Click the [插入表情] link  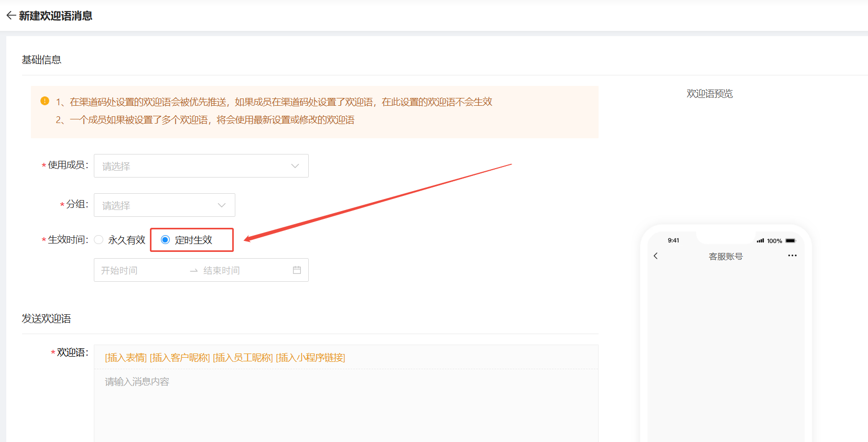pos(126,358)
